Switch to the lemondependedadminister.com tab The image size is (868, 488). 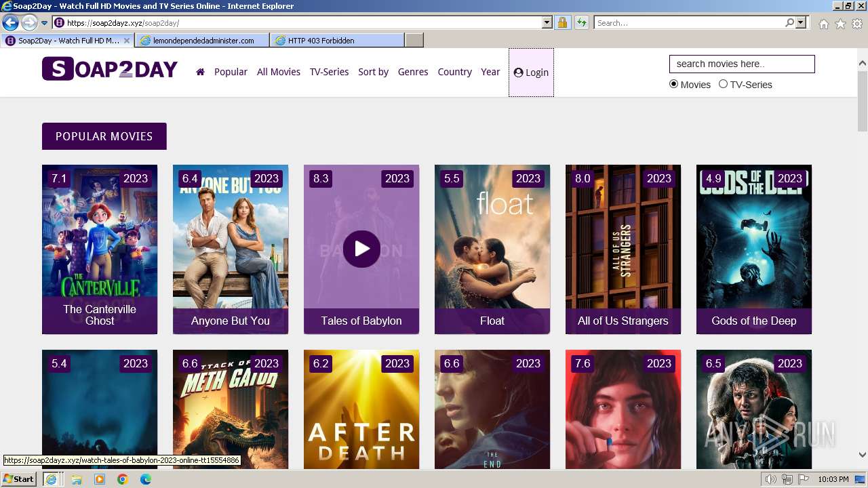(203, 41)
